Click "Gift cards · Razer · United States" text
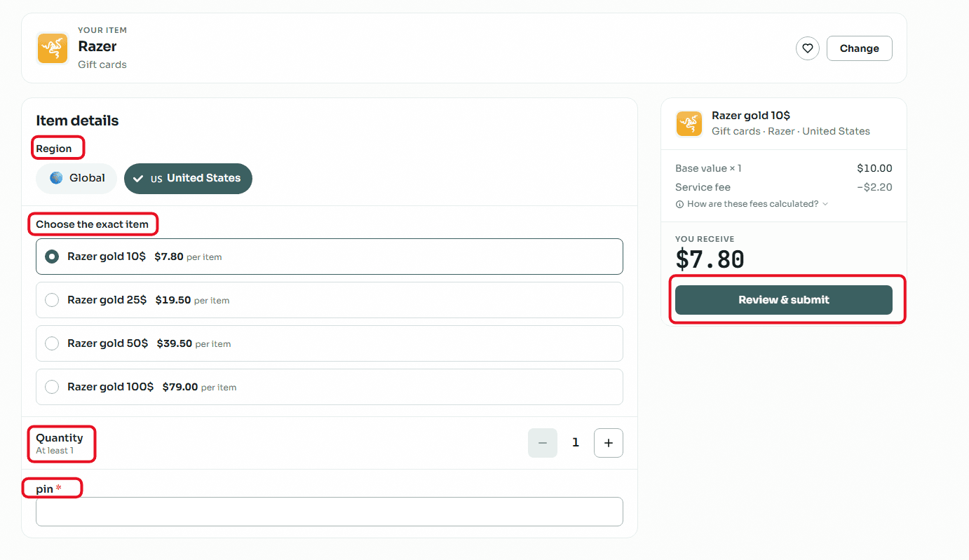 tap(791, 131)
